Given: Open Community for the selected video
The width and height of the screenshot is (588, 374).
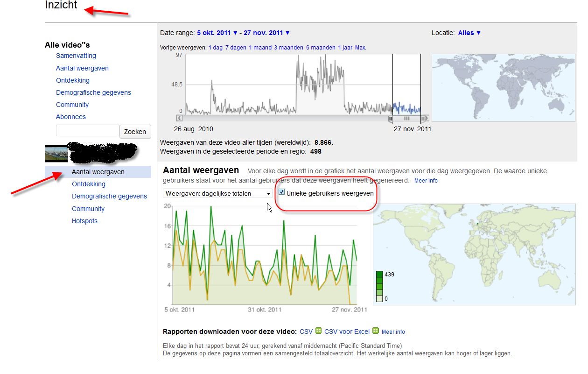Looking at the screenshot, I should click(88, 209).
